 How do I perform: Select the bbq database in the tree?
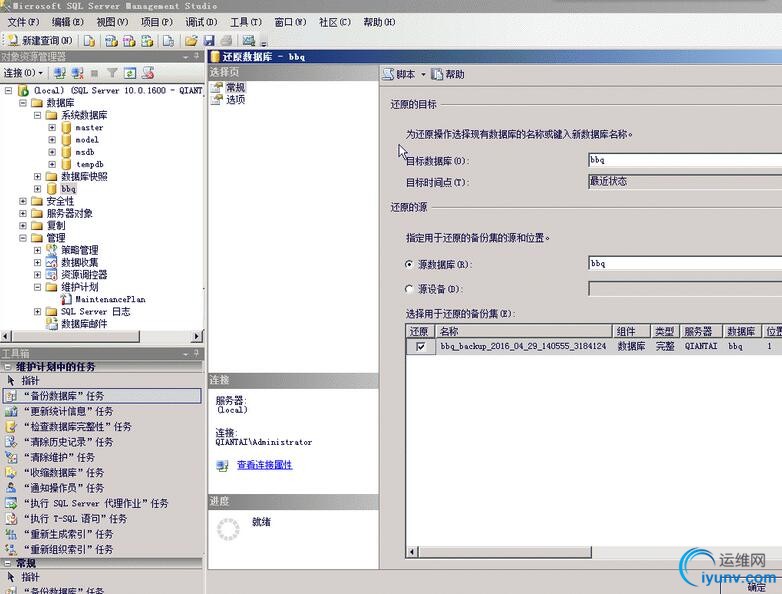point(68,189)
